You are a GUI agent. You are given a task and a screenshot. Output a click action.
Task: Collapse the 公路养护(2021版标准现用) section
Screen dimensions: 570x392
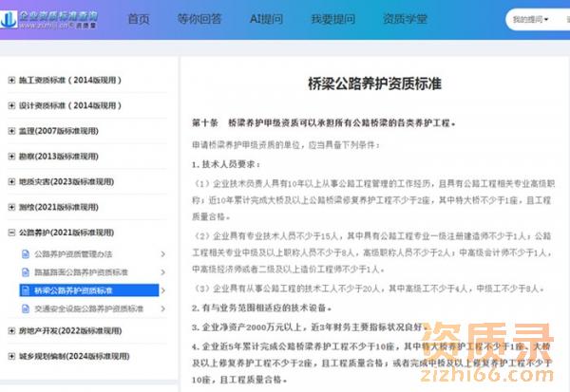[x=10, y=231]
